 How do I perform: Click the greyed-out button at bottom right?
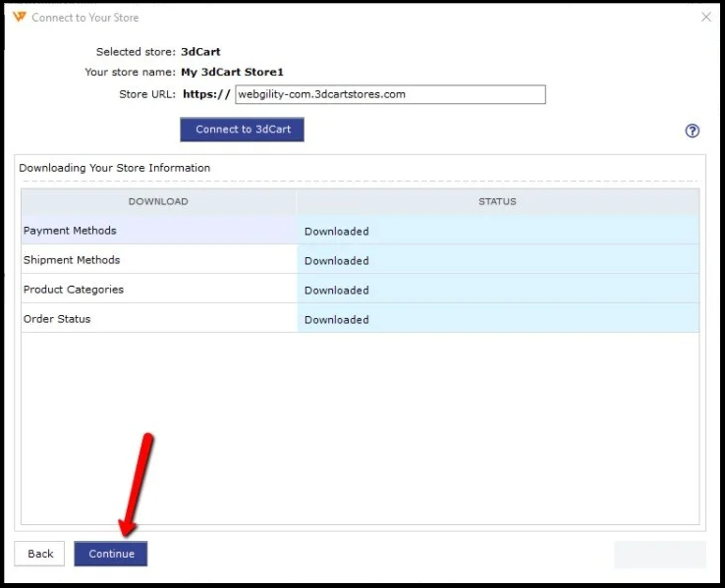click(x=659, y=554)
